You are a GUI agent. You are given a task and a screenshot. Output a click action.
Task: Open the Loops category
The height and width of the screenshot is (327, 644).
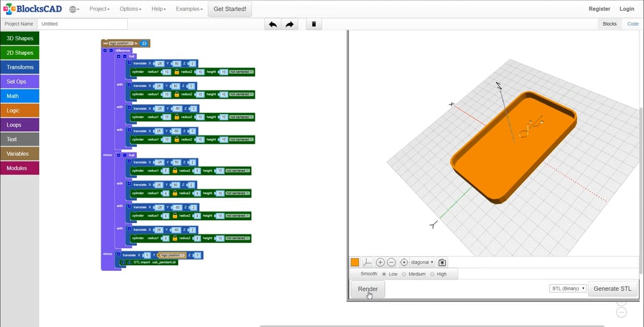(x=20, y=125)
